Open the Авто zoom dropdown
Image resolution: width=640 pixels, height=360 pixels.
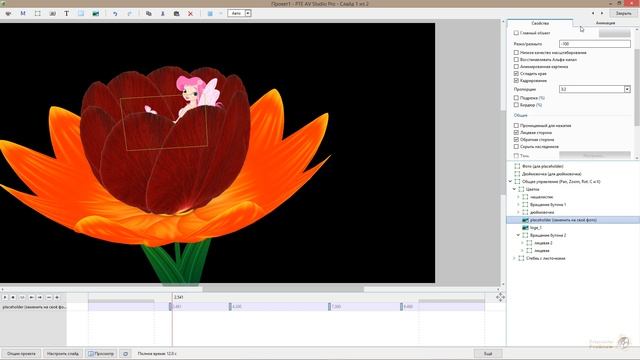tap(248, 13)
